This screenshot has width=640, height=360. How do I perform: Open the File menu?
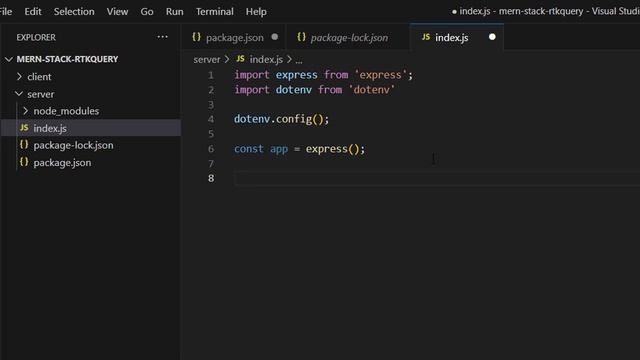point(6,11)
